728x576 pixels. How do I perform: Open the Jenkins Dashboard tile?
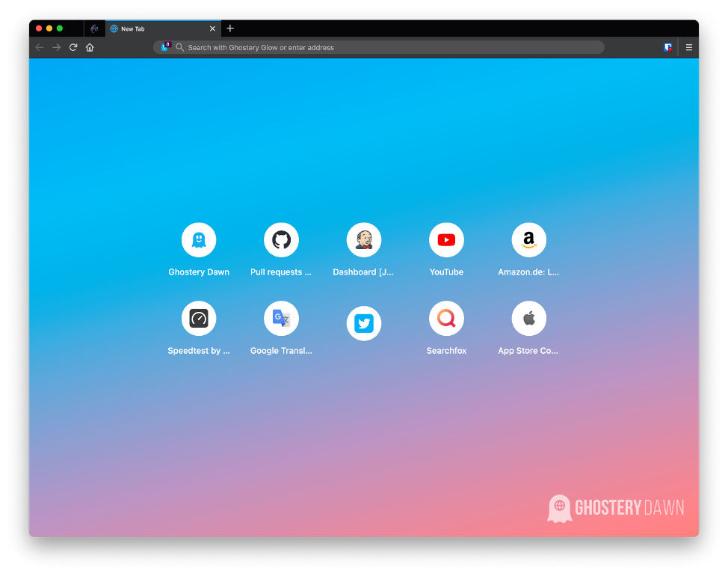coord(364,239)
